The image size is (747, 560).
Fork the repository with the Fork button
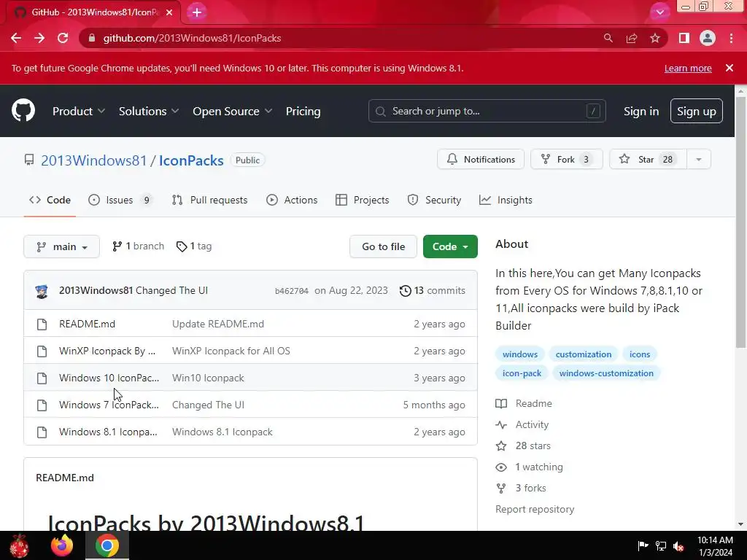[566, 160]
